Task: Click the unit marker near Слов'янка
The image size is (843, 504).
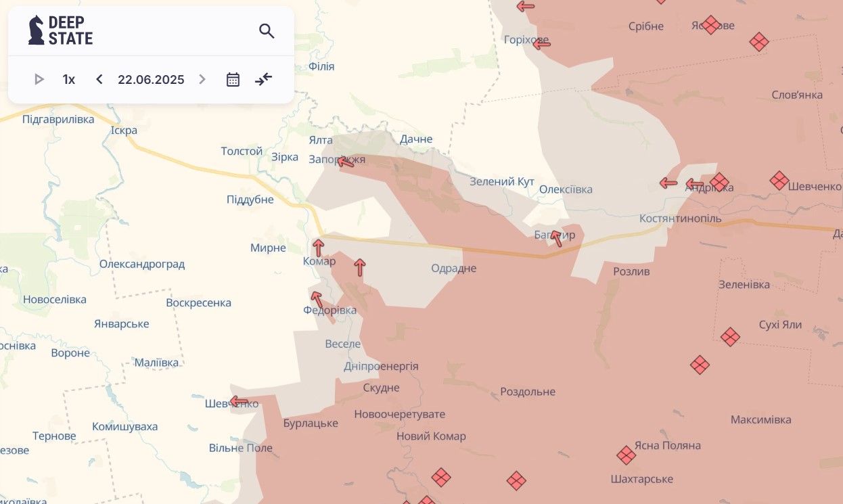Action: tap(759, 42)
